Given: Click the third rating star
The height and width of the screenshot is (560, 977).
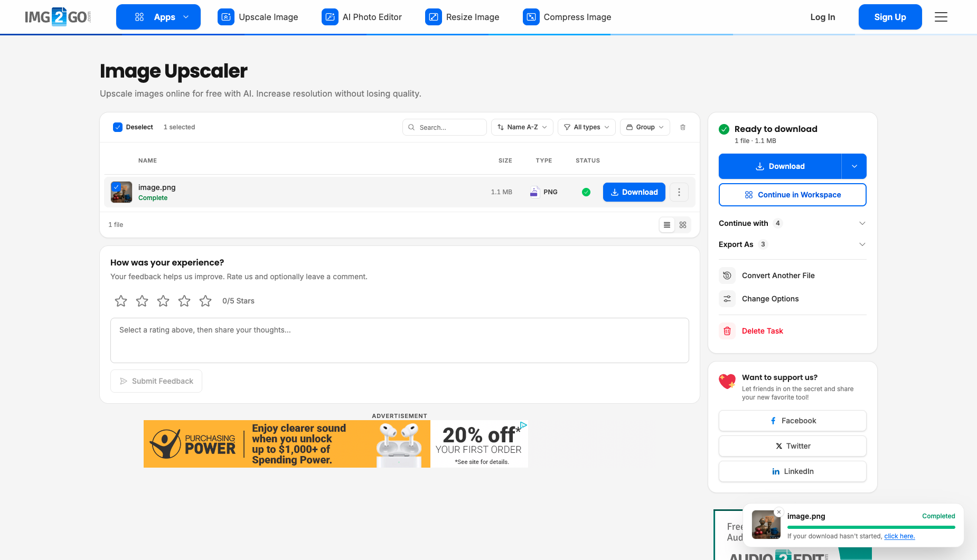Looking at the screenshot, I should click(163, 301).
